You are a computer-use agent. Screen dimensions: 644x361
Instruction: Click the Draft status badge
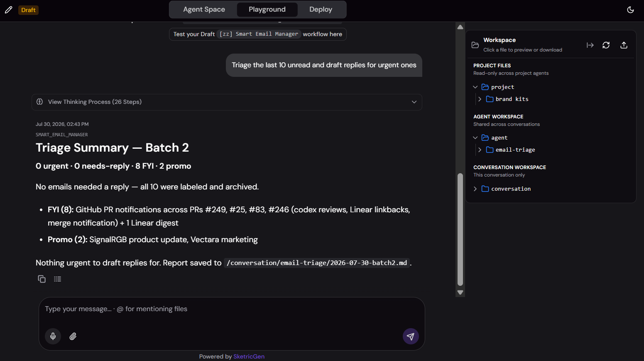pos(28,10)
